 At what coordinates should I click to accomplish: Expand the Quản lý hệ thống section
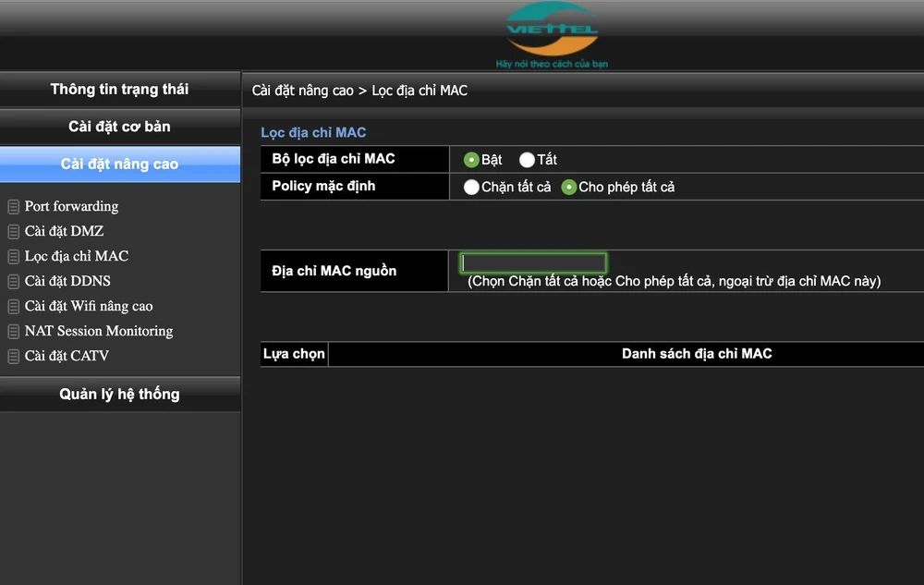(119, 395)
